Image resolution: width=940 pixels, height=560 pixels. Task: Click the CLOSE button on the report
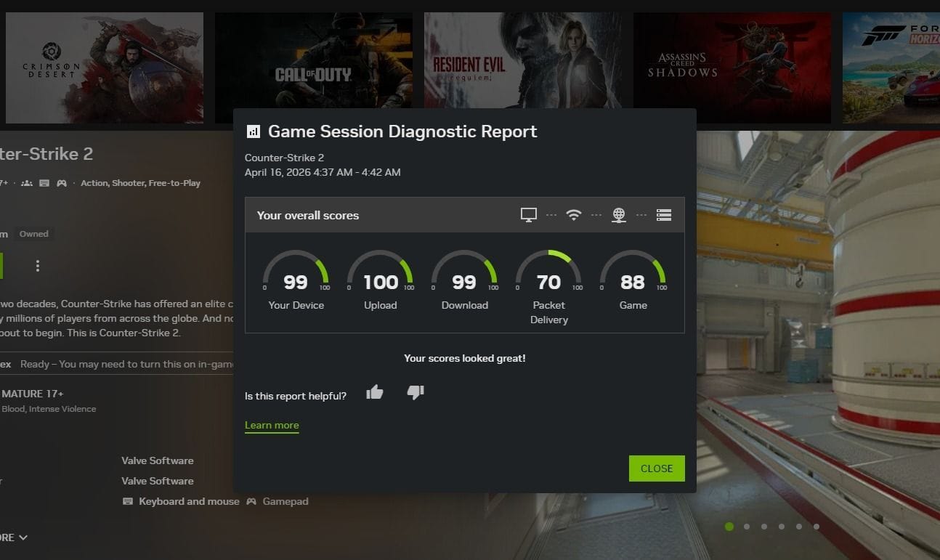pos(656,468)
